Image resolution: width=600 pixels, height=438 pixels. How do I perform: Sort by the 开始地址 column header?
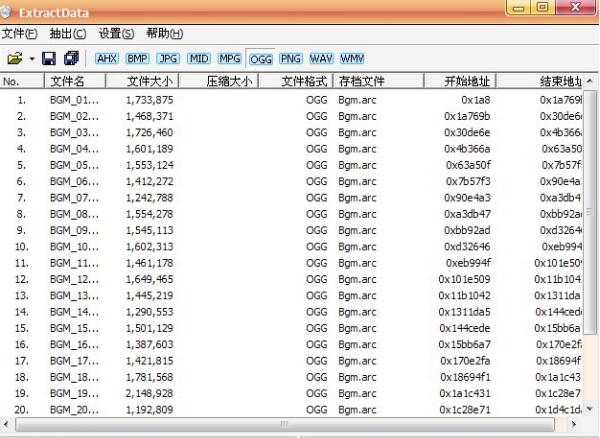click(x=460, y=81)
